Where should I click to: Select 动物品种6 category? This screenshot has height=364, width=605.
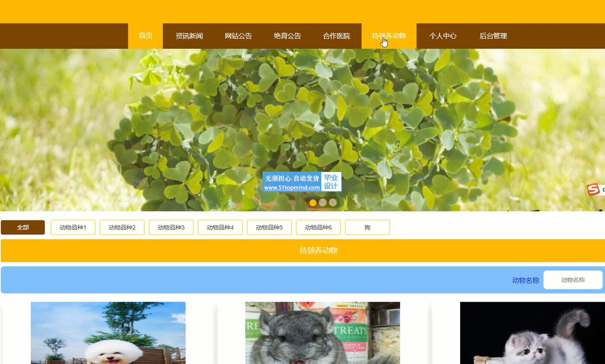[318, 227]
